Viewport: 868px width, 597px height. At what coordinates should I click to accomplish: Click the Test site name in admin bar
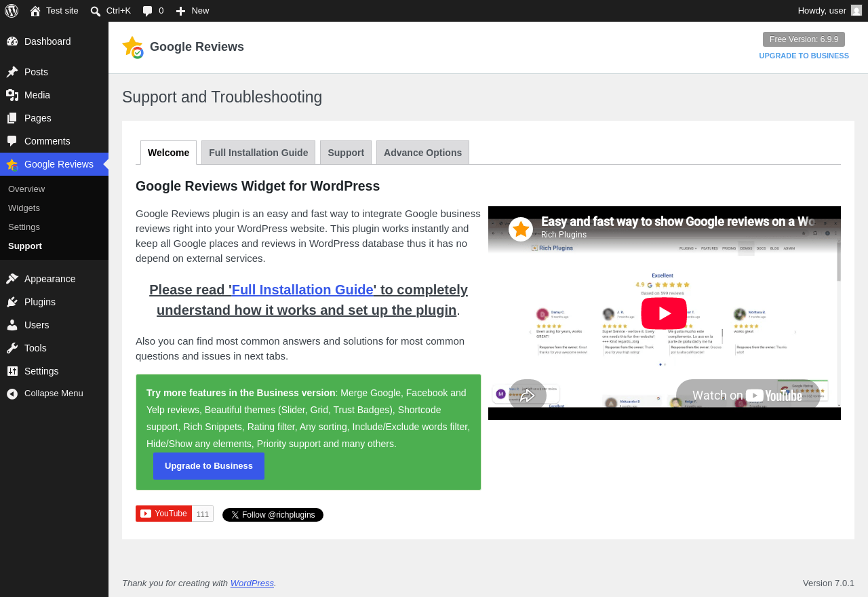[62, 10]
